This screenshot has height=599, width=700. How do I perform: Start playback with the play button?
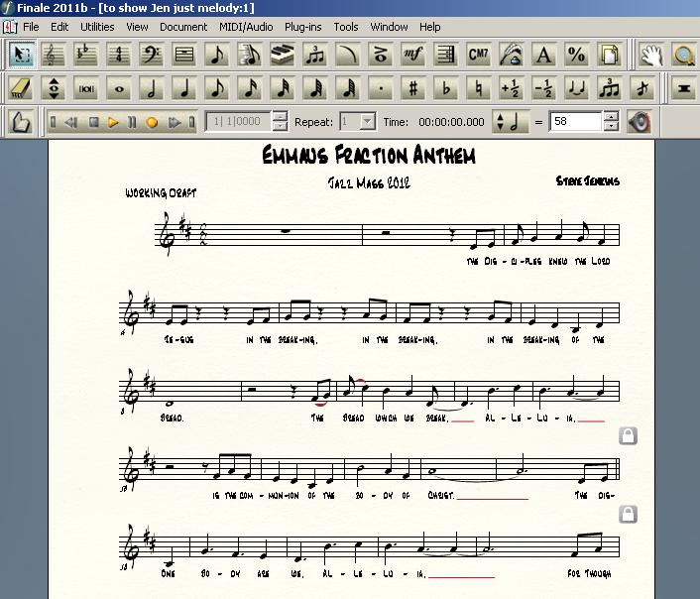pyautogui.click(x=113, y=122)
